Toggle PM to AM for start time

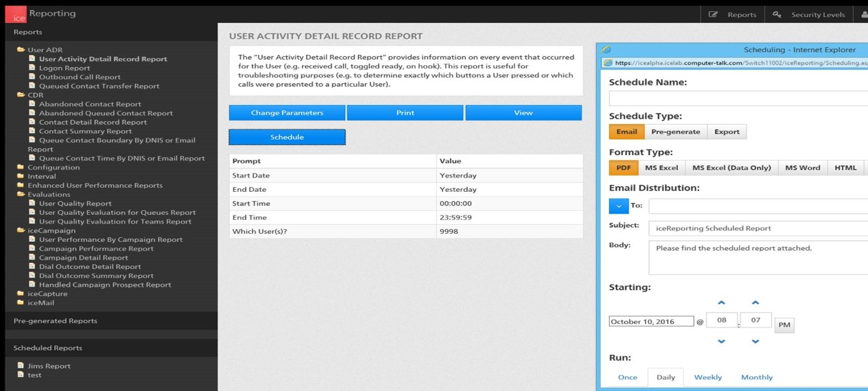(784, 325)
